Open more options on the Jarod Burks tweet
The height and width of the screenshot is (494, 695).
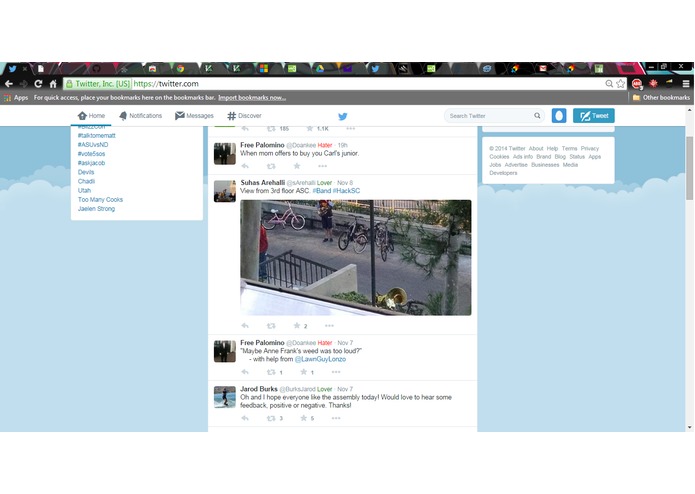click(x=336, y=418)
